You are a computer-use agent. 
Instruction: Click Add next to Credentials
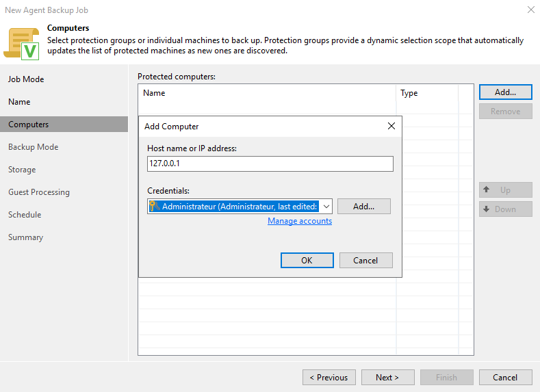[x=364, y=207]
